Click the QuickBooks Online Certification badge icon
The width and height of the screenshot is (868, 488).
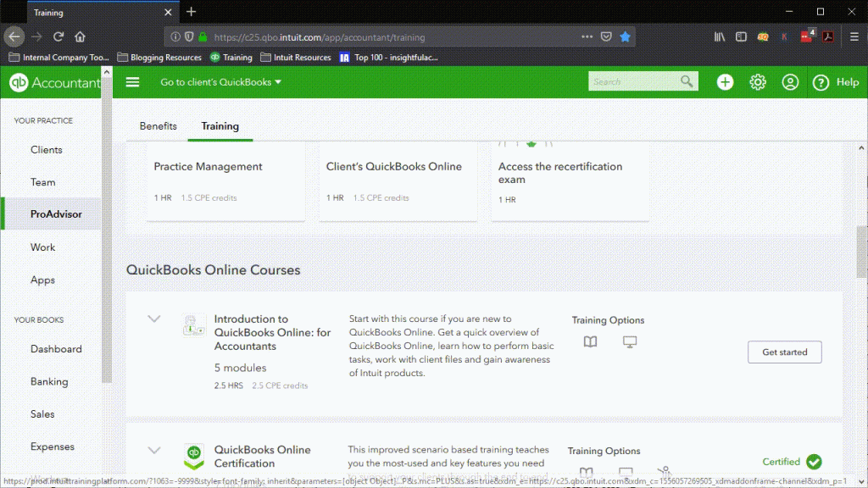coord(194,457)
